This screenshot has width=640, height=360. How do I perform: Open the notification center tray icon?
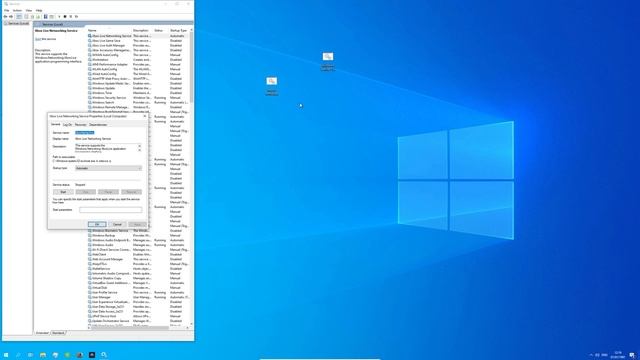click(632, 355)
